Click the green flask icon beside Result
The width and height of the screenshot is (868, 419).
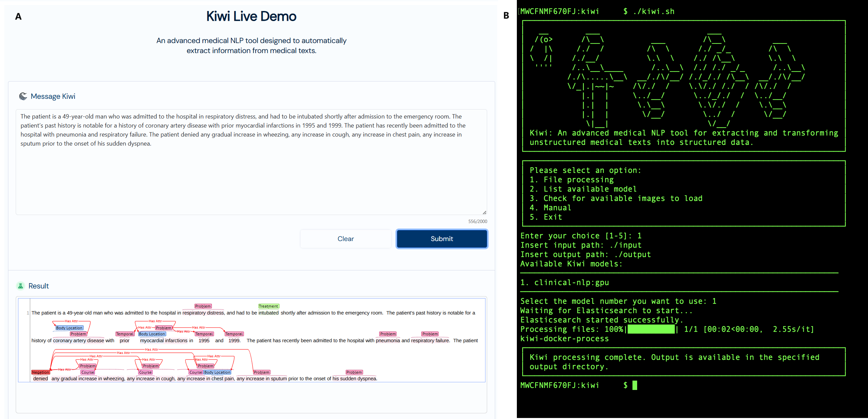[x=21, y=286]
